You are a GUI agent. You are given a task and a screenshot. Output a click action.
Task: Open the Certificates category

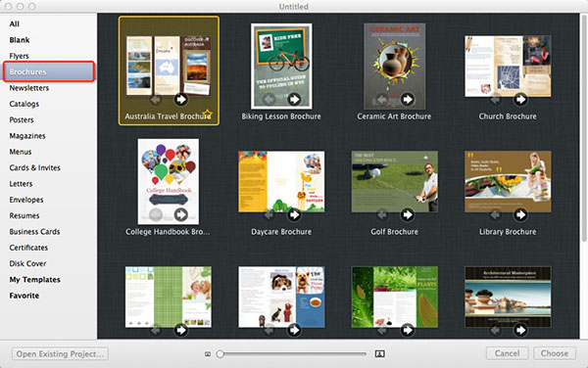[x=28, y=248]
